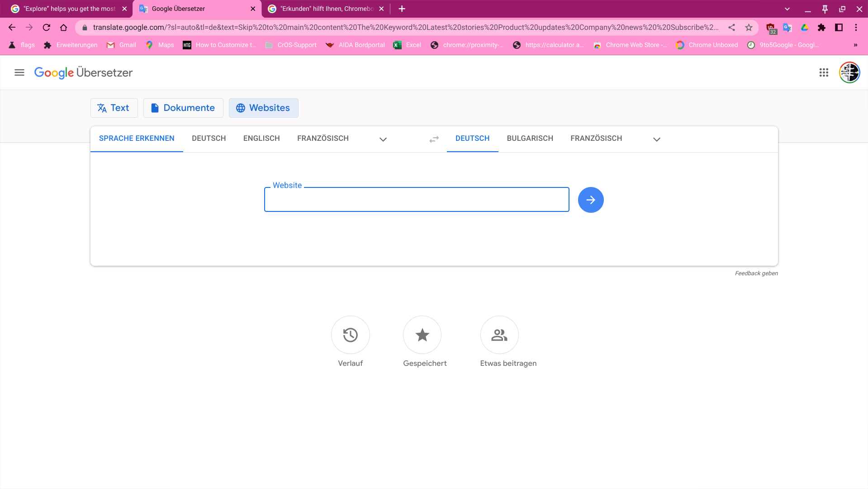Switch to the Dokumente mode
The image size is (868, 489).
[x=183, y=108]
